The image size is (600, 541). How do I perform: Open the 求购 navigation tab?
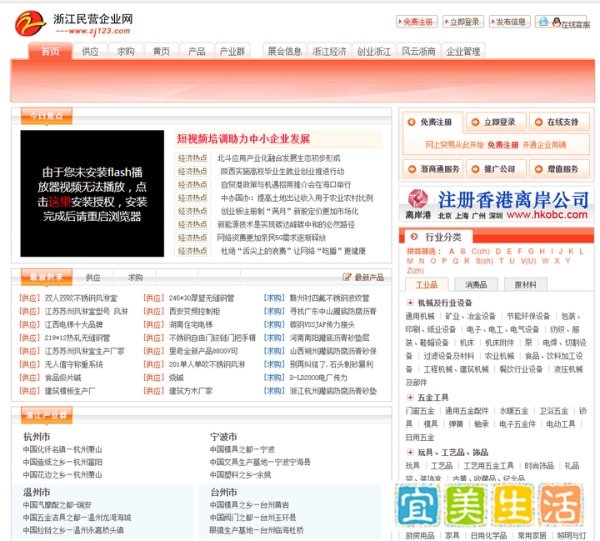[126, 51]
